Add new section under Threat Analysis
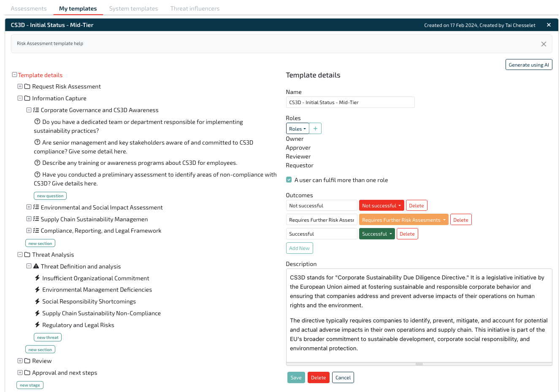The height and width of the screenshot is (392, 560). point(40,349)
